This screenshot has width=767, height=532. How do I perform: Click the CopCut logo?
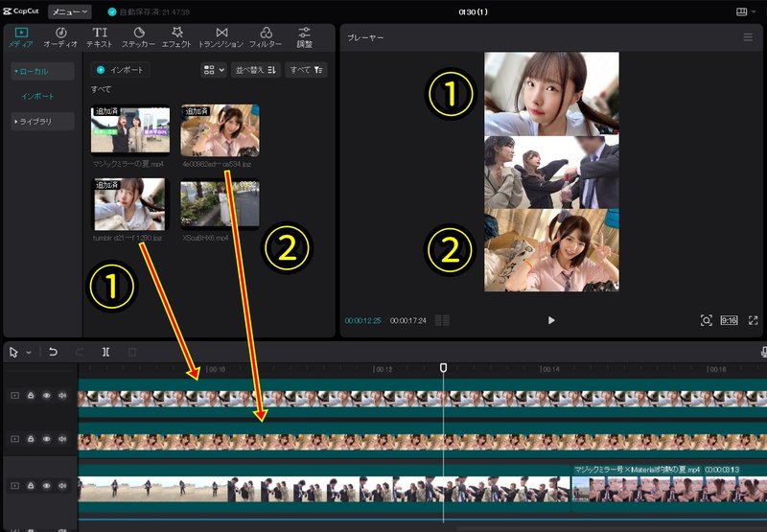click(20, 12)
